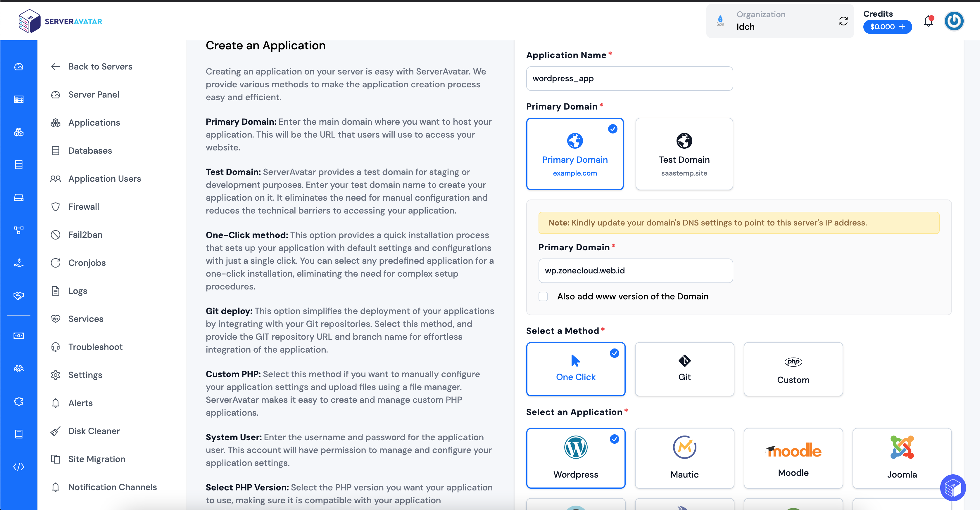Click the WordPress logo icon
Screen dimensions: 980x510
tap(576, 447)
